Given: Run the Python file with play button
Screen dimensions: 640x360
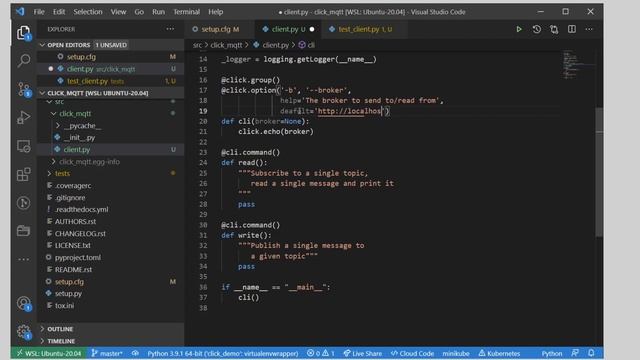Looking at the screenshot, I should click(x=519, y=29).
